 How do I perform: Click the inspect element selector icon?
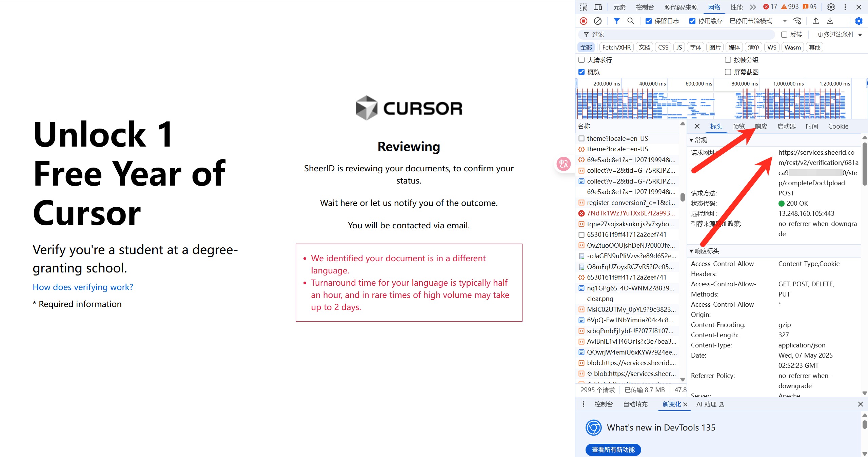583,7
